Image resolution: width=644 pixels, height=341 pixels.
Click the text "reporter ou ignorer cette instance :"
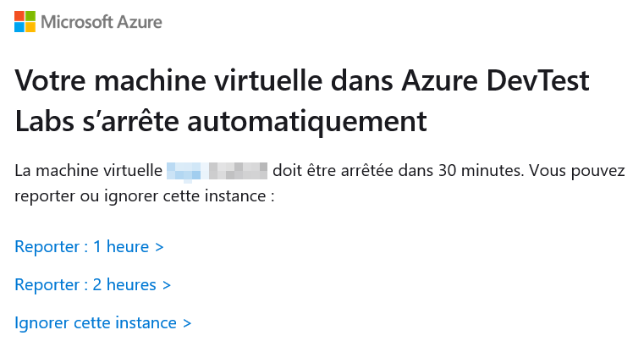click(x=146, y=197)
